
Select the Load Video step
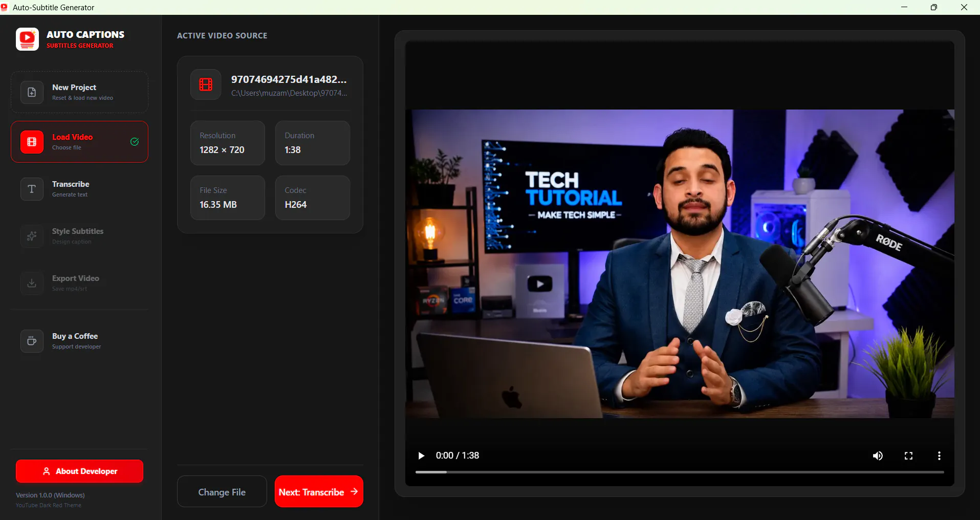(x=79, y=142)
